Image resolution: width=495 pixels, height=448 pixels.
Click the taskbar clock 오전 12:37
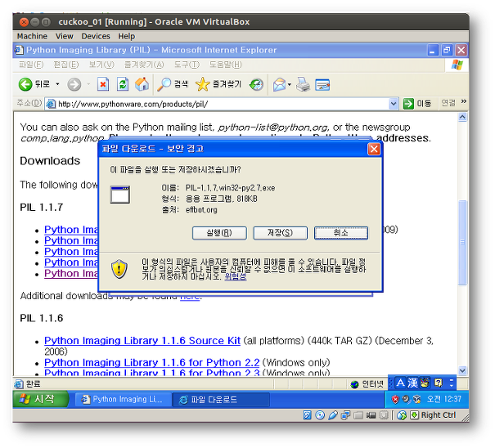click(x=443, y=400)
